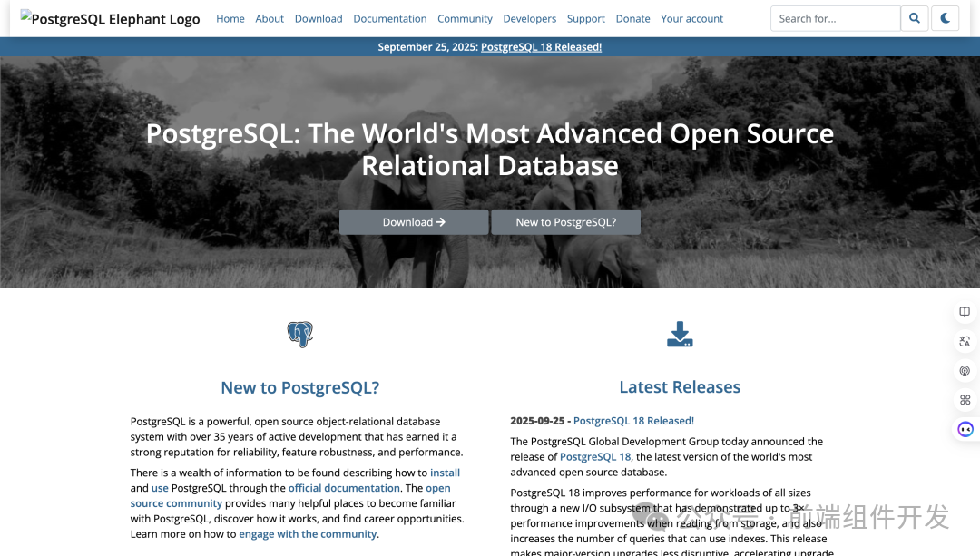Click the download tray icon above Latest Releases
This screenshot has height=556, width=980.
(680, 334)
